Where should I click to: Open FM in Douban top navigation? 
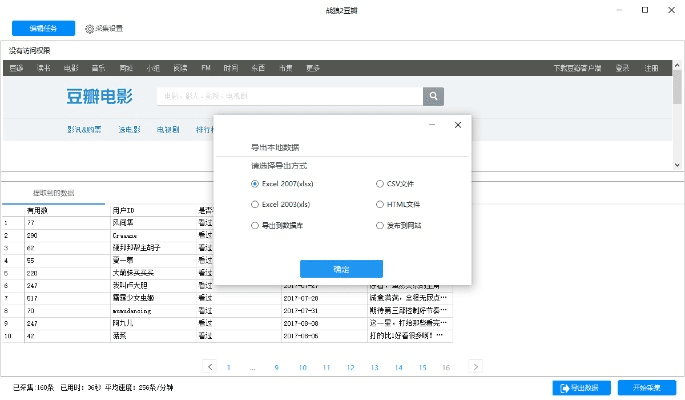(206, 68)
